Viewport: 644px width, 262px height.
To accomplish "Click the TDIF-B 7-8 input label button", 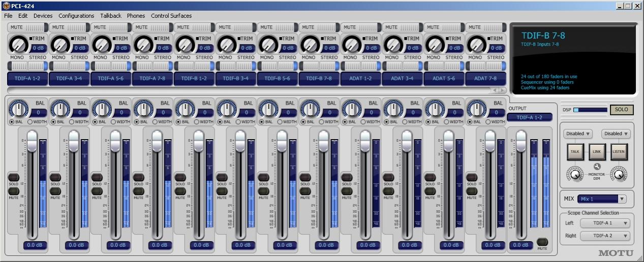I will pos(319,79).
